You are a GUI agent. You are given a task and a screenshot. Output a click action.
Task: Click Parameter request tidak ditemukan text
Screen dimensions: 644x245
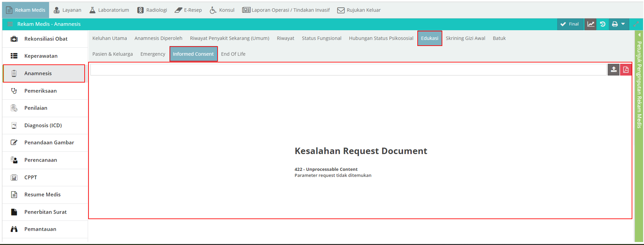pos(333,175)
